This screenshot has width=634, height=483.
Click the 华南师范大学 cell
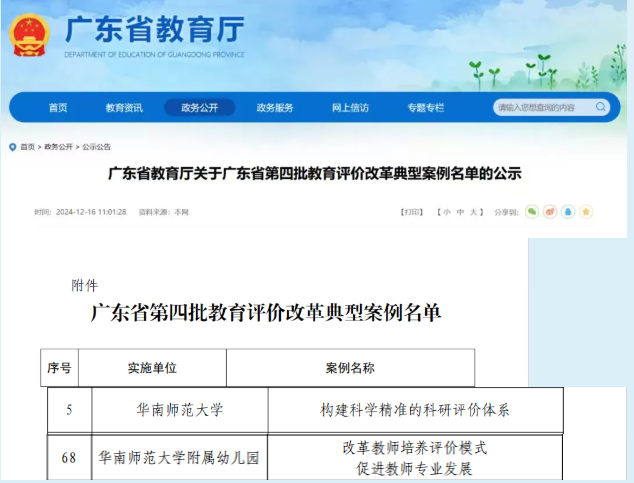[x=180, y=410]
